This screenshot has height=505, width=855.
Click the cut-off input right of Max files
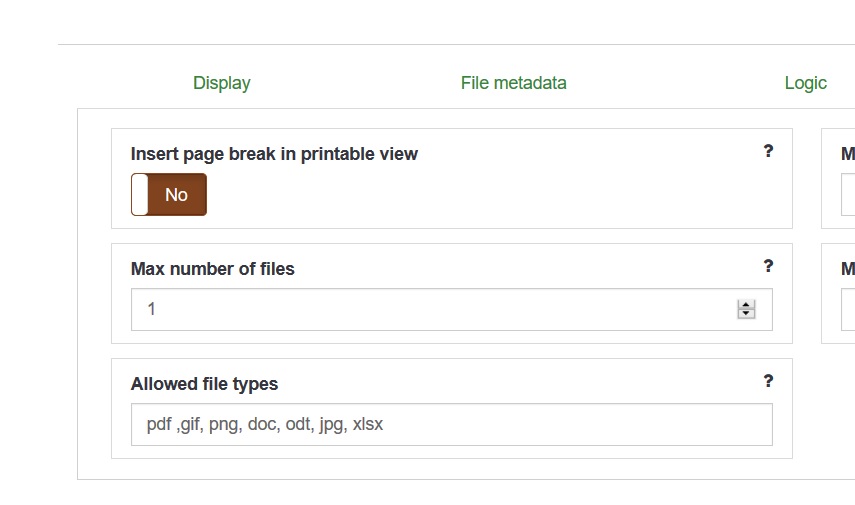[848, 310]
